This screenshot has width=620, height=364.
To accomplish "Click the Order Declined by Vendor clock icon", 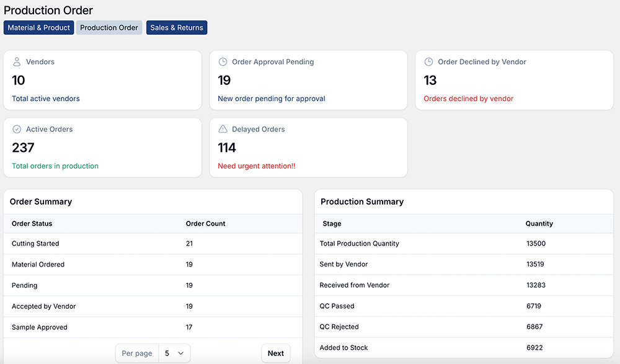I will [x=428, y=62].
